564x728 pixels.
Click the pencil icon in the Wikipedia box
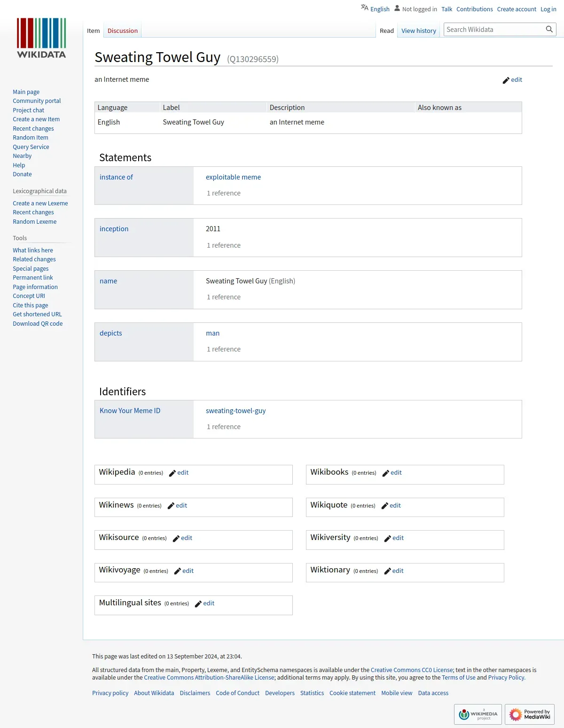tap(172, 473)
